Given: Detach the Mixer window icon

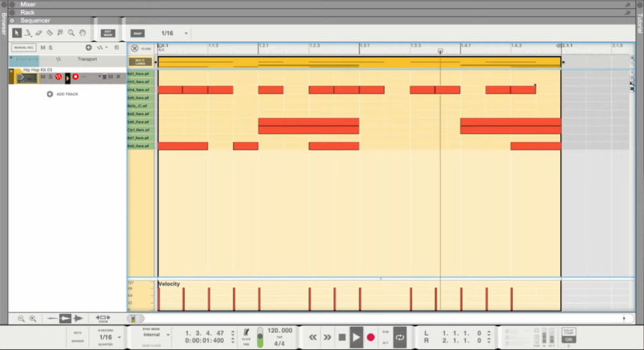Looking at the screenshot, I should click(x=628, y=4).
